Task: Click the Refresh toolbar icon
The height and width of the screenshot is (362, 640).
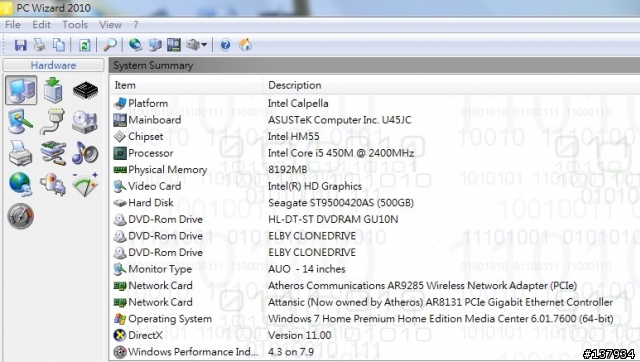Action: tap(84, 45)
